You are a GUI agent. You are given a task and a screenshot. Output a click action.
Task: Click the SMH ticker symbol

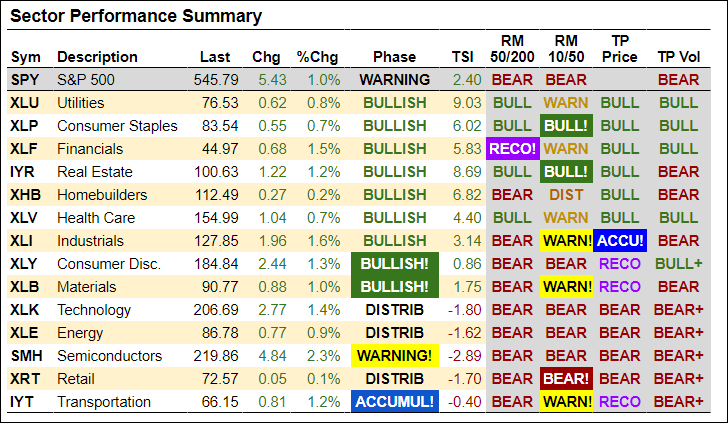(27, 356)
